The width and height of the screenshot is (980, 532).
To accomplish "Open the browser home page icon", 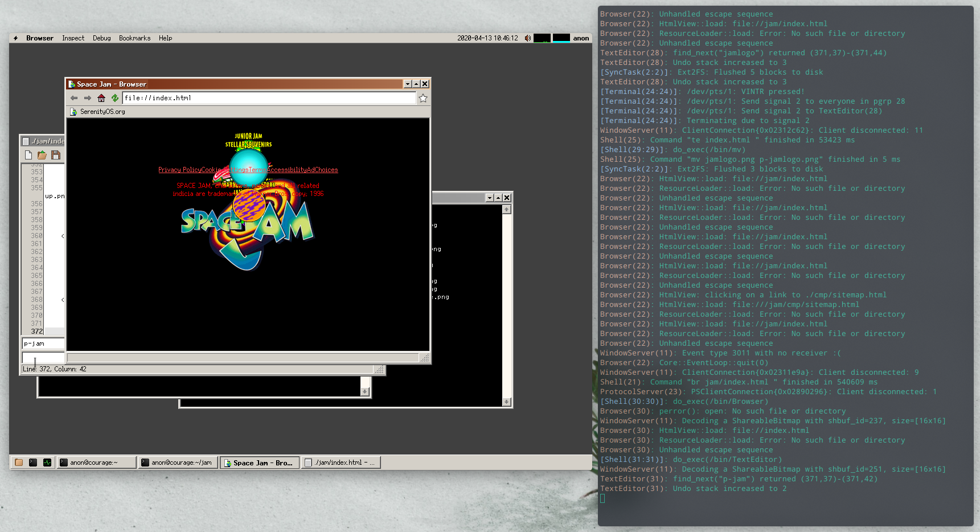I will 101,97.
